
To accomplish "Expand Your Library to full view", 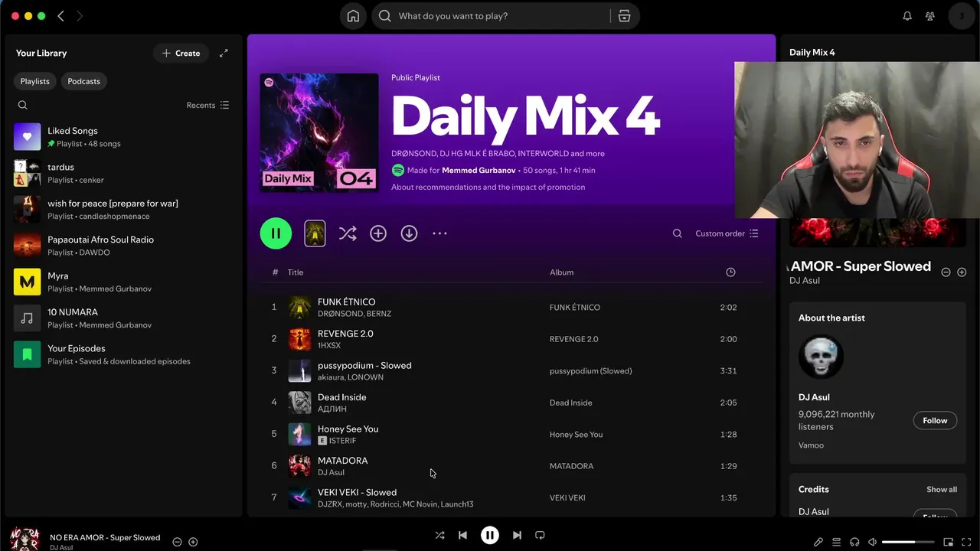I will click(224, 53).
